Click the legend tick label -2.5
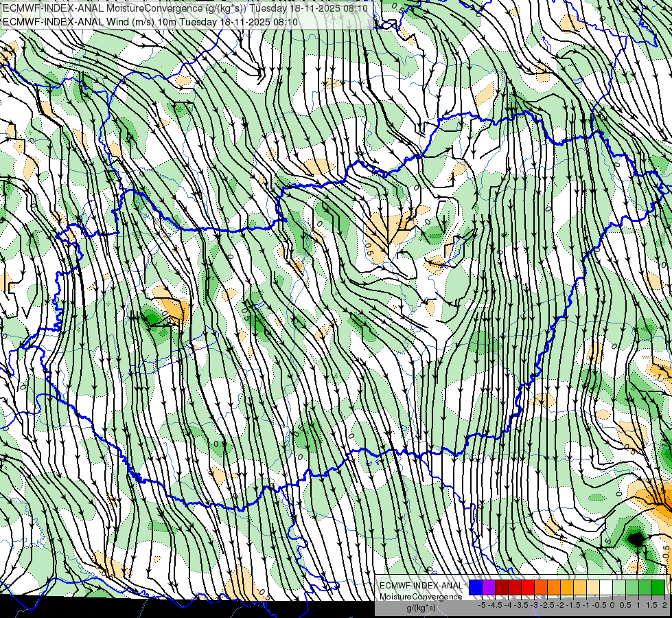Viewport: 672px width, 618px height. (x=547, y=605)
